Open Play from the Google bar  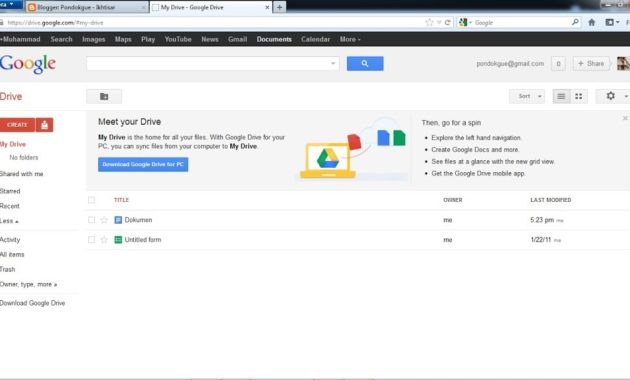click(x=148, y=39)
